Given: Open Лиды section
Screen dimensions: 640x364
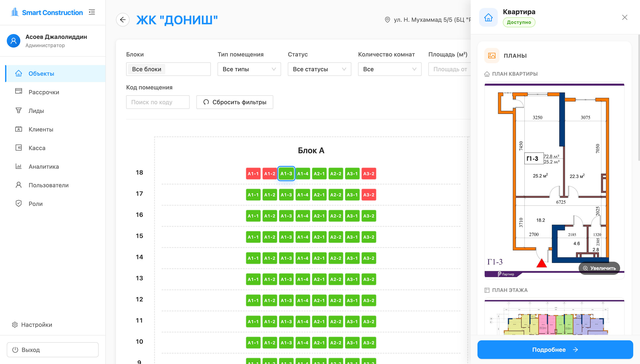Looking at the screenshot, I should (55, 111).
